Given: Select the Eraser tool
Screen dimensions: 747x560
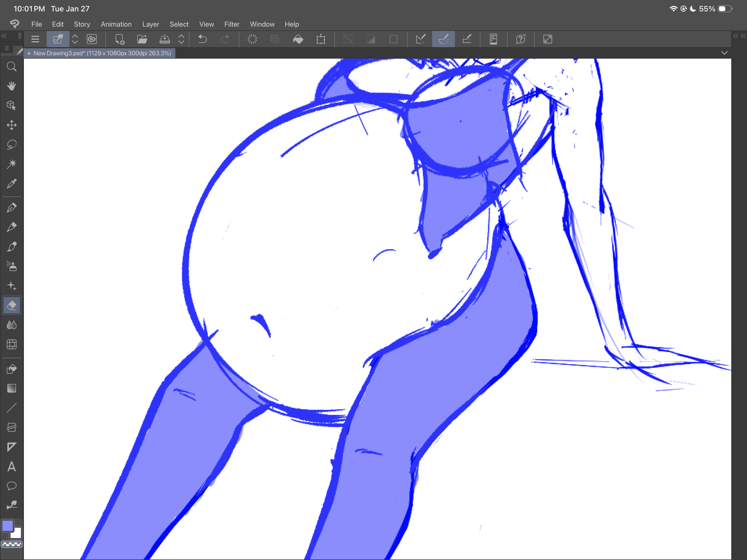Looking at the screenshot, I should click(x=11, y=306).
